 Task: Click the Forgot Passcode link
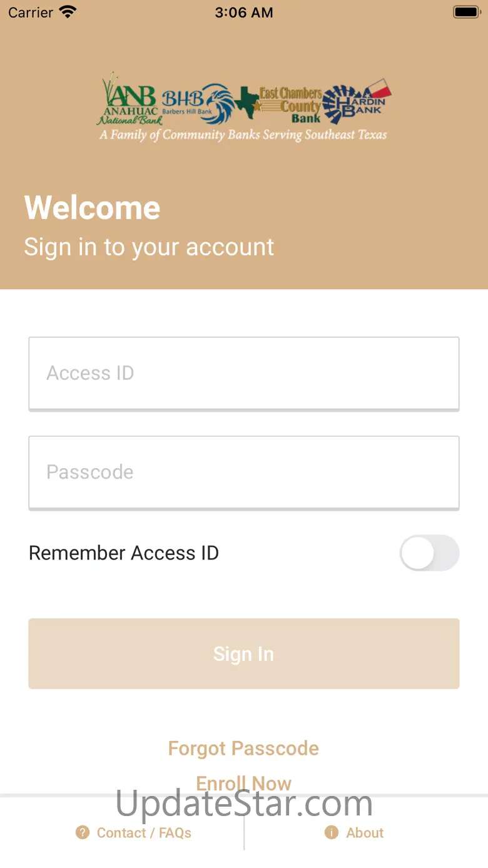(x=243, y=748)
